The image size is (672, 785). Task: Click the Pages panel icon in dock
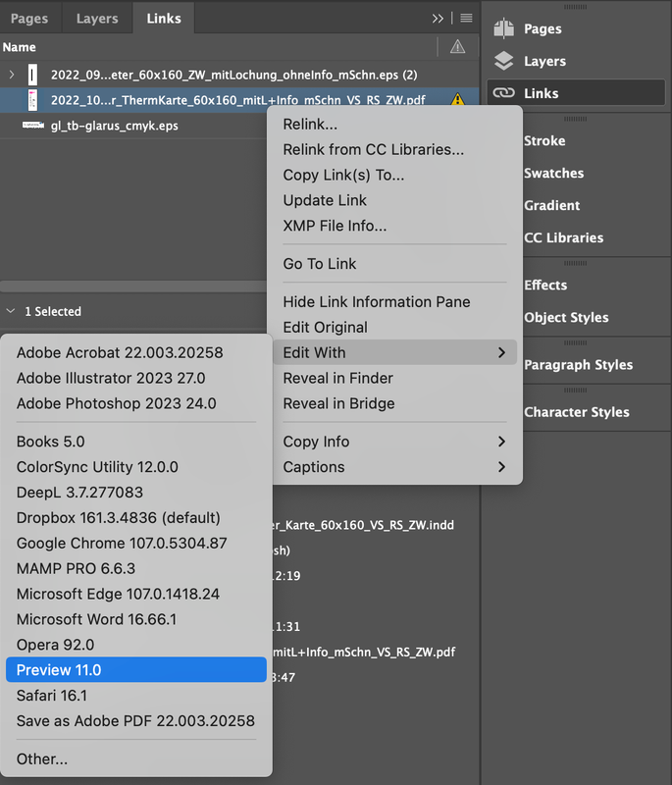[x=503, y=29]
